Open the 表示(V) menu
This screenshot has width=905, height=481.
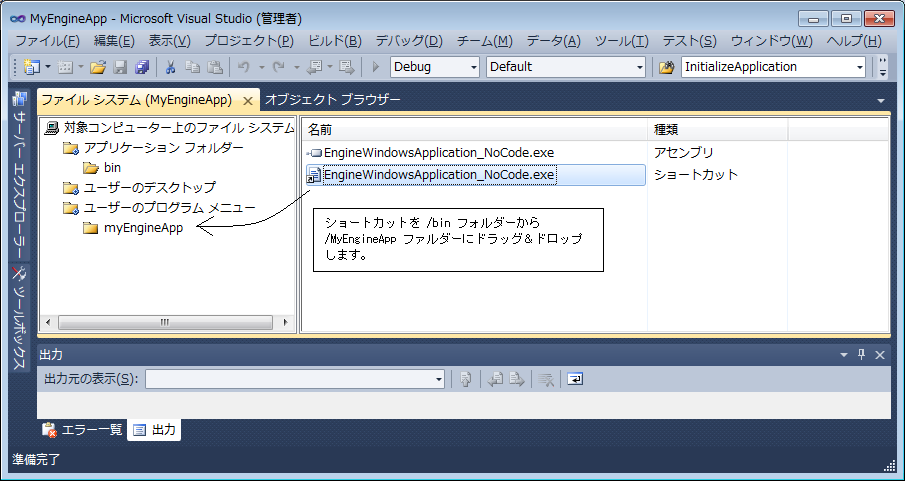170,41
